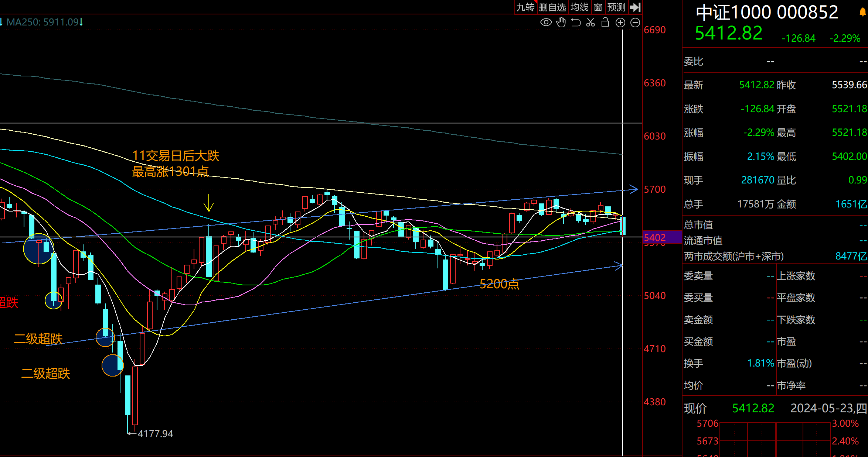Click the yellow down-arrow annotation on chart
The image size is (868, 457).
click(209, 203)
